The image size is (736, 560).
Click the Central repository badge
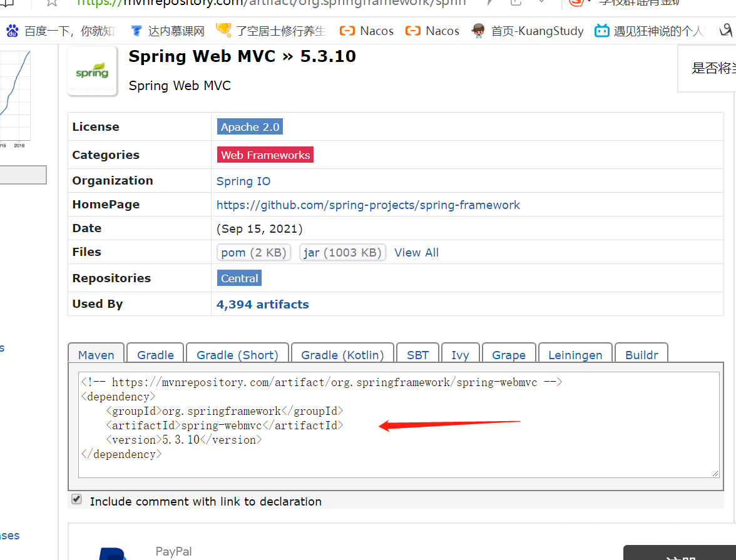pyautogui.click(x=239, y=278)
